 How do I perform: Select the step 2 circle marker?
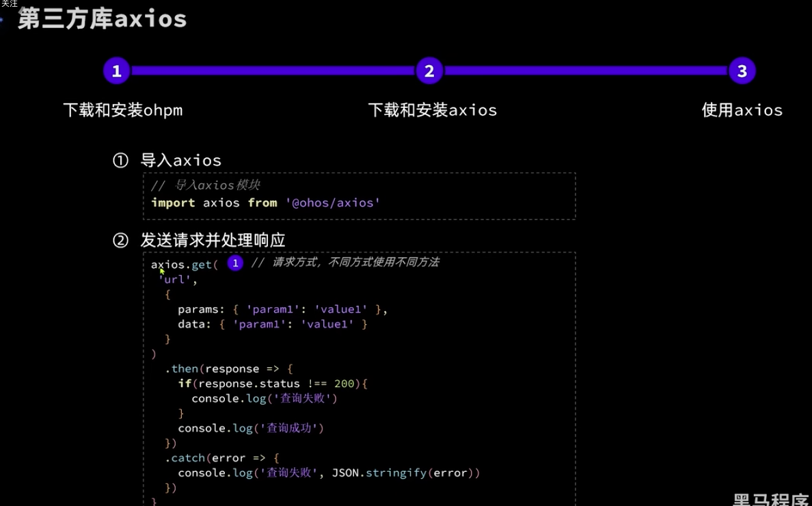[x=429, y=71]
